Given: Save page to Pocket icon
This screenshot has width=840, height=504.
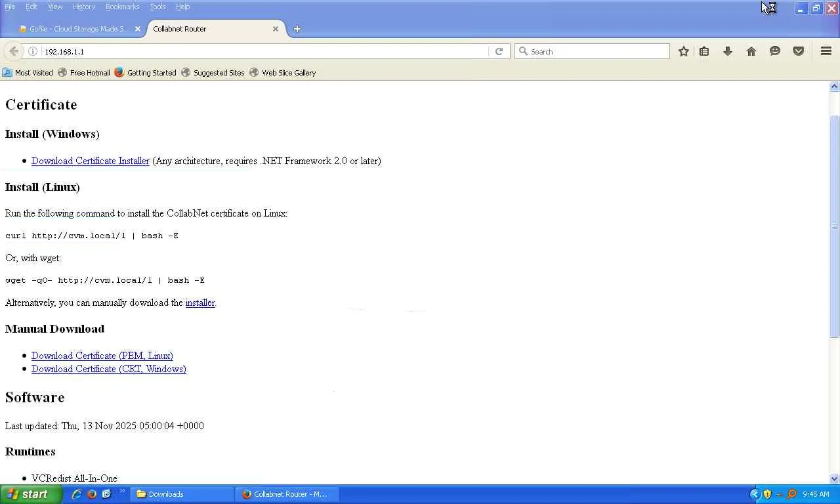Looking at the screenshot, I should [x=799, y=51].
